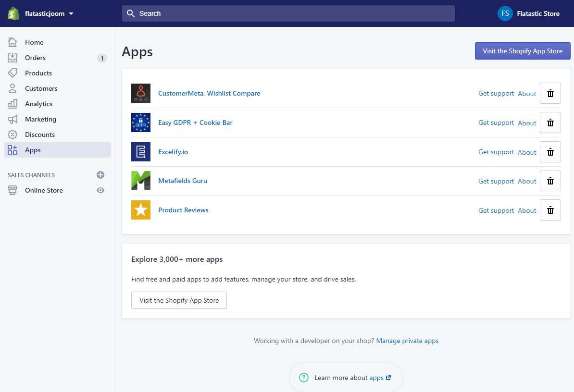Click the Shopify logo in header
Screen dimensions: 574x392
coord(13,13)
